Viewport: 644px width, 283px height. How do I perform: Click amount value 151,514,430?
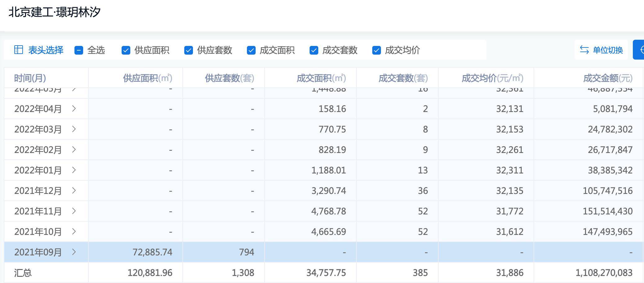click(x=608, y=211)
